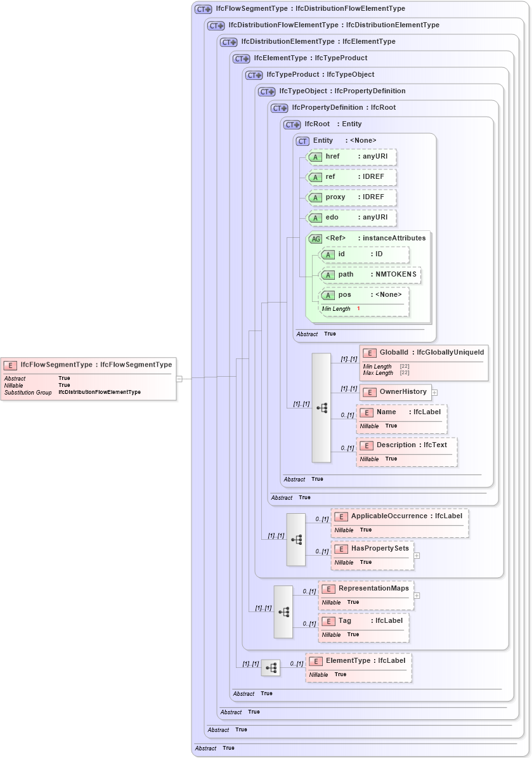Image resolution: width=532 pixels, height=758 pixels.
Task: Select the attribute icon for proxy
Action: [x=315, y=197]
